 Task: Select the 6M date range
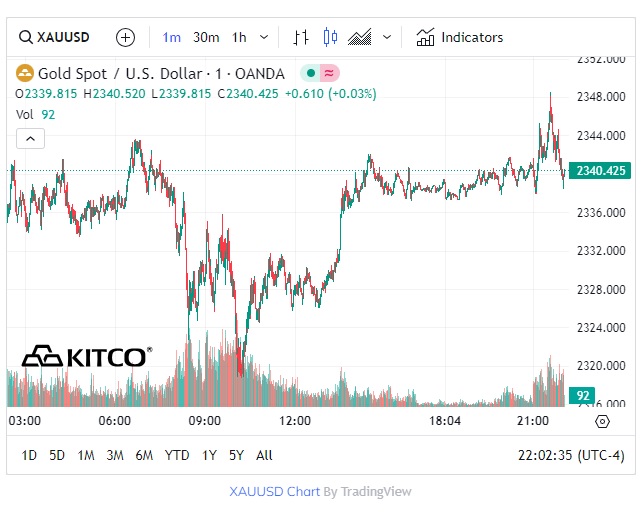(x=144, y=455)
